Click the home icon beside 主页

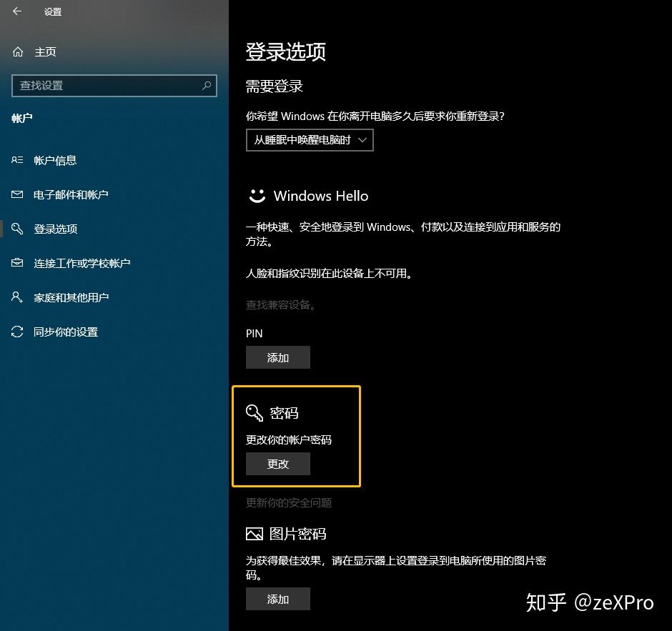[18, 52]
